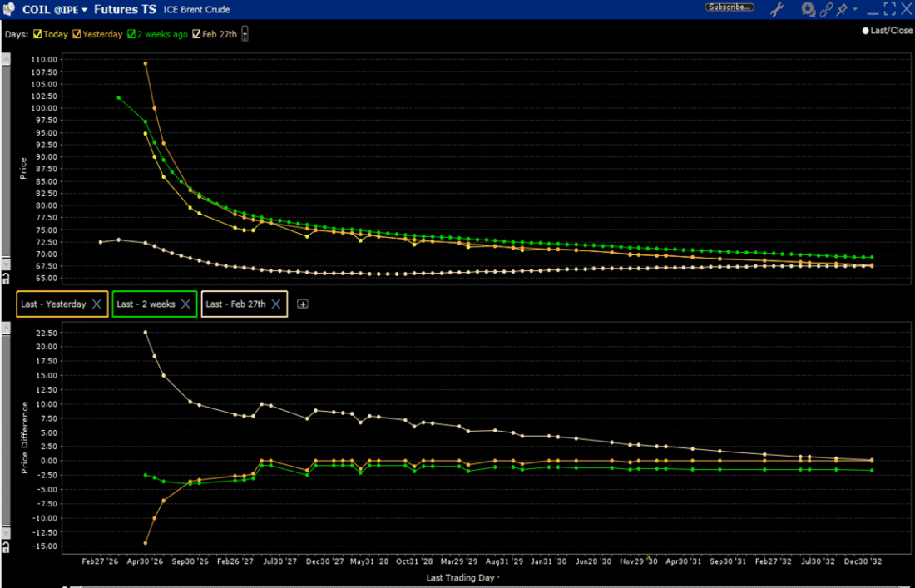The width and height of the screenshot is (915, 588).
Task: Open the chart settings wrench tool
Action: 776,9
